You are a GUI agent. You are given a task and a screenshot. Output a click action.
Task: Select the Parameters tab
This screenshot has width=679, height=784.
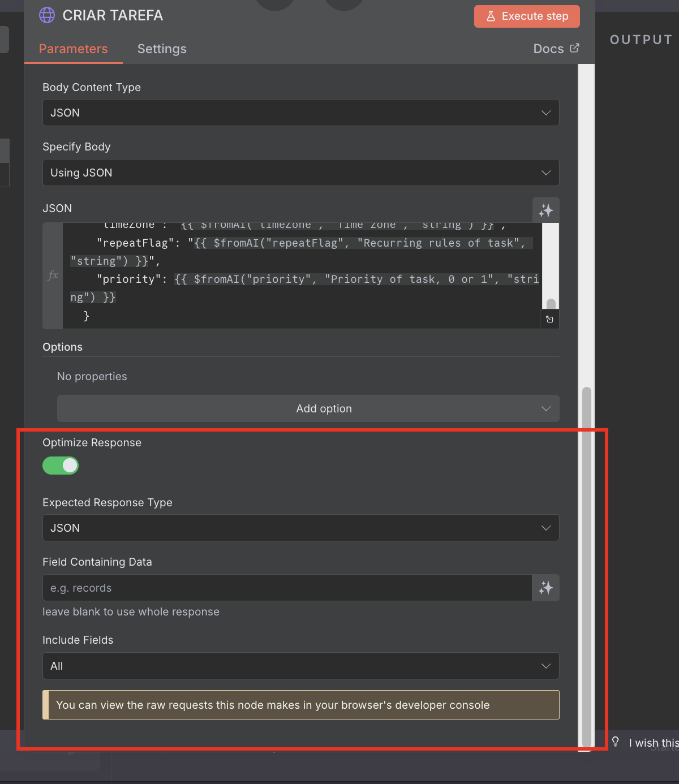[x=73, y=49]
